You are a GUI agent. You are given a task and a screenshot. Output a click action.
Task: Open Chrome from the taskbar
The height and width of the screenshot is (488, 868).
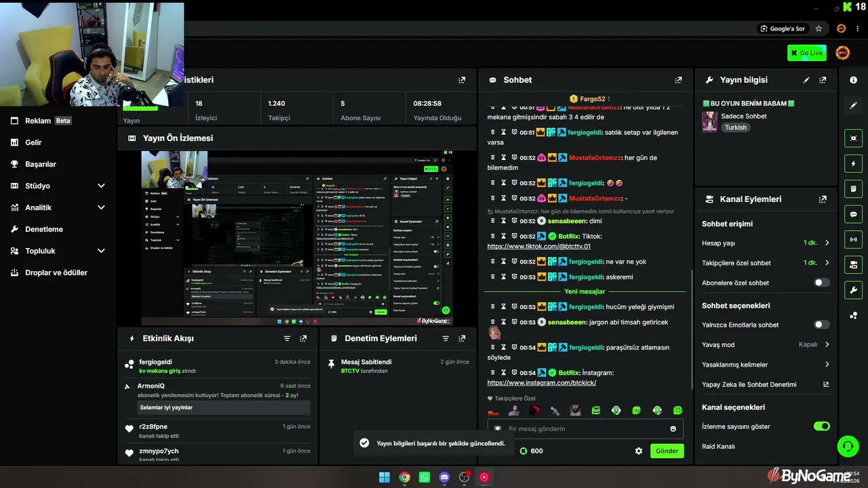pyautogui.click(x=404, y=477)
